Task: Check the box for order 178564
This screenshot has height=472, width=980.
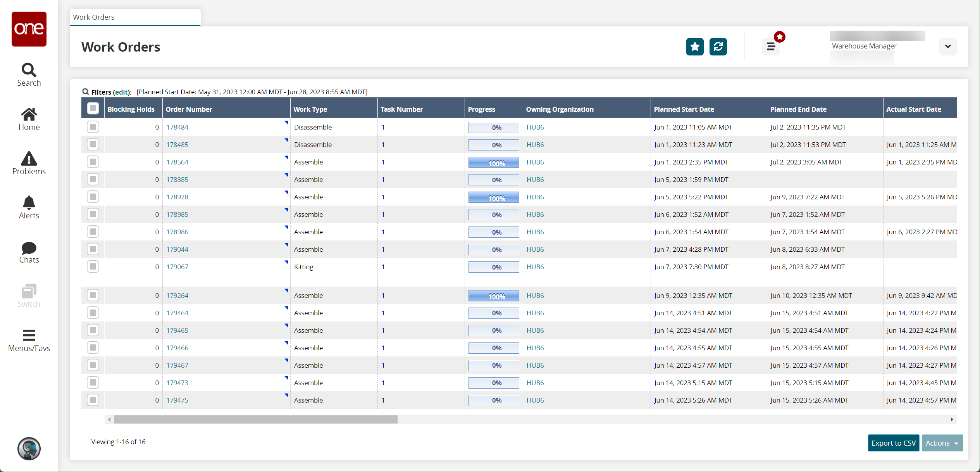Action: [x=93, y=162]
